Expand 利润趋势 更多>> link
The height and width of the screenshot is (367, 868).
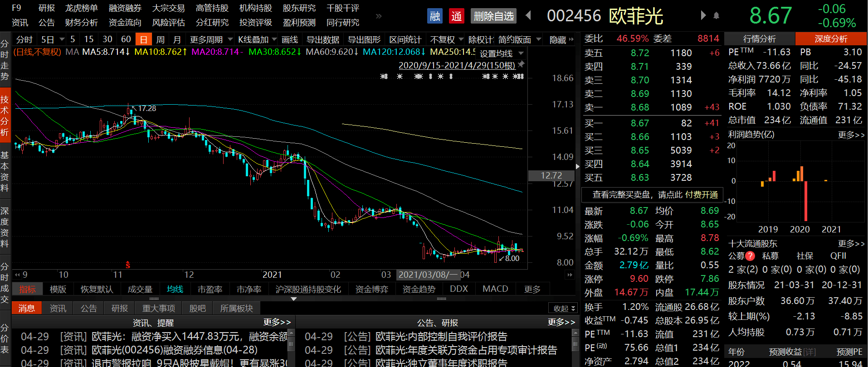[851, 135]
